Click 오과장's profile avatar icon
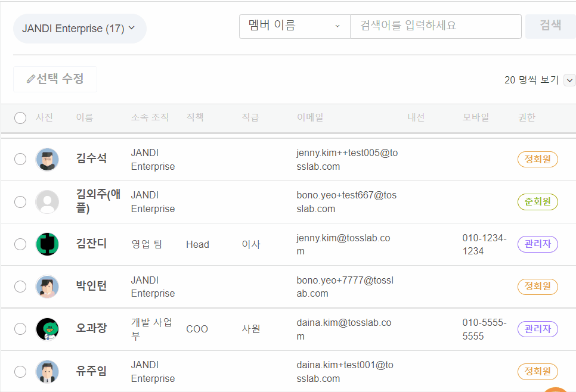This screenshot has height=392, width=576. pos(47,329)
